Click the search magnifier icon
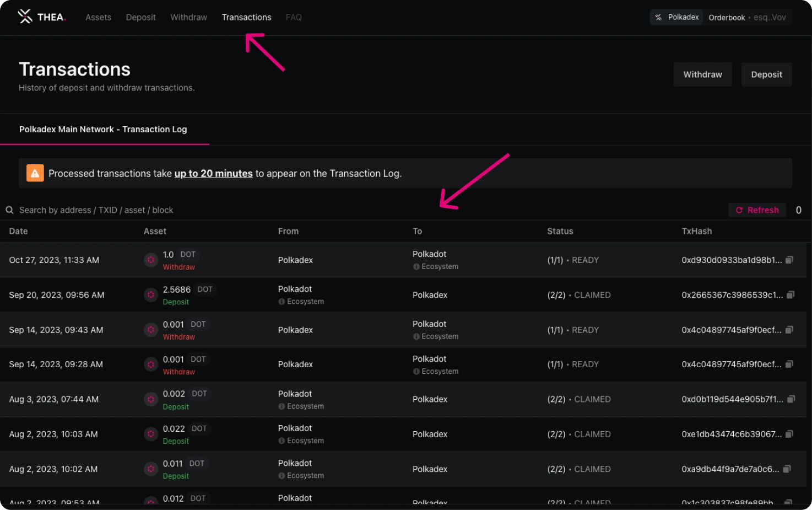 (x=10, y=210)
